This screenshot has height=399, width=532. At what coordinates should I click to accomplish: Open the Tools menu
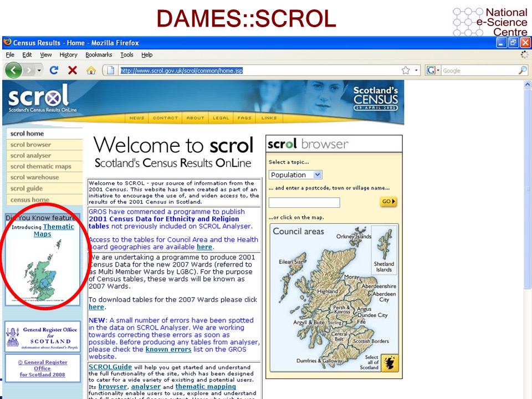pyautogui.click(x=126, y=55)
